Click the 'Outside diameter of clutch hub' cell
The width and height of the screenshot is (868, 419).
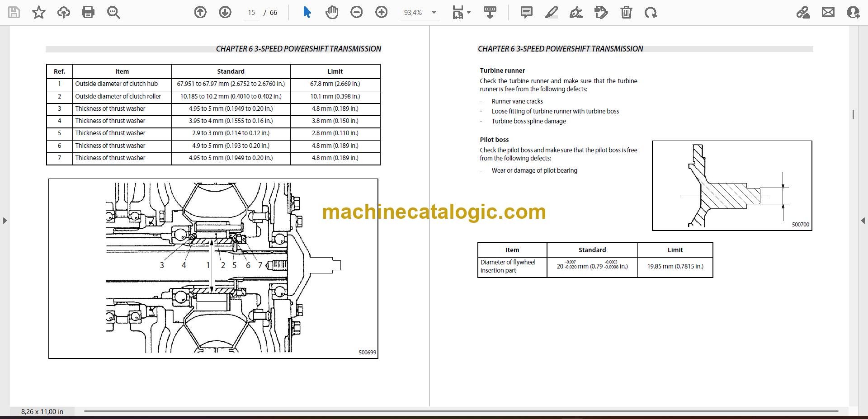coord(122,84)
